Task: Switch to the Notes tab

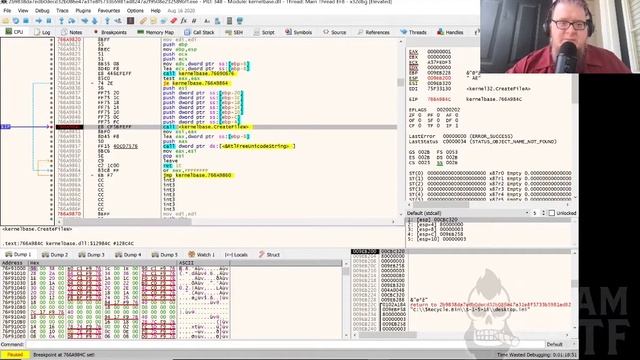Action: click(71, 32)
